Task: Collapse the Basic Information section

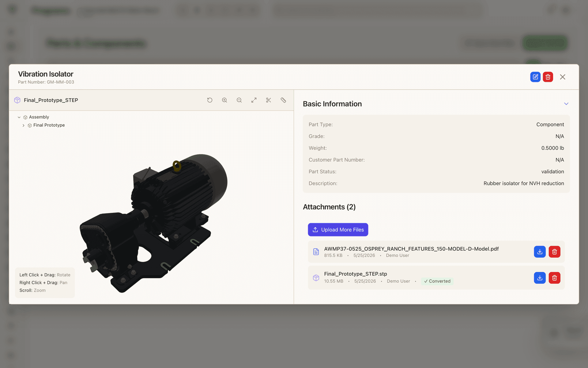Action: [566, 104]
